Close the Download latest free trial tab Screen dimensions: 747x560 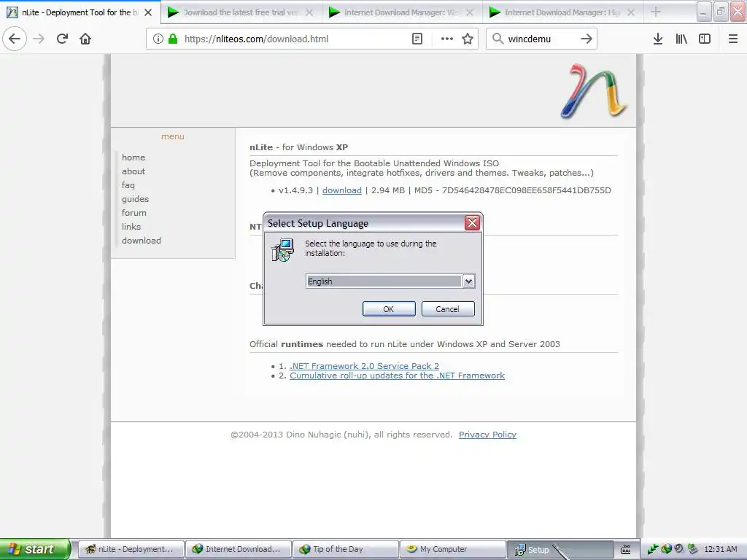point(309,12)
